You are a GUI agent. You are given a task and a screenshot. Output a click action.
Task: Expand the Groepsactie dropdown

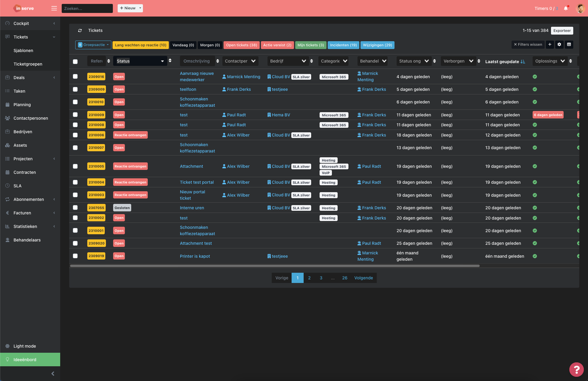[93, 45]
